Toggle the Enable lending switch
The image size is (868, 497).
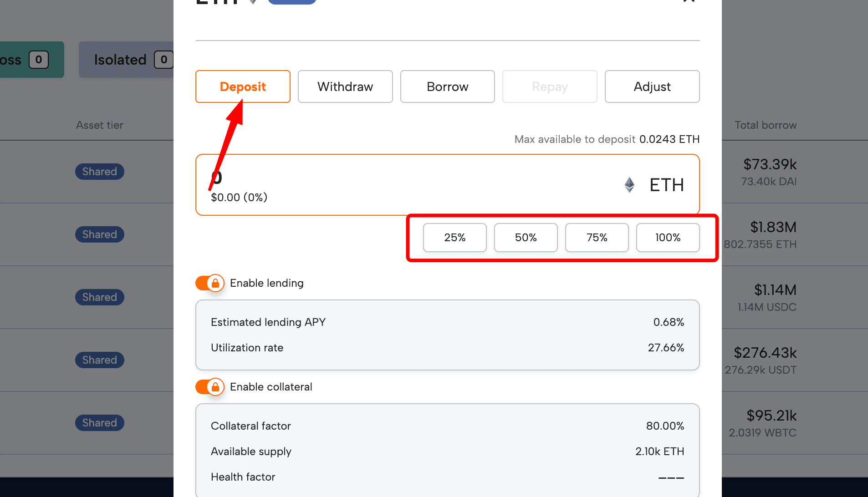pyautogui.click(x=210, y=283)
